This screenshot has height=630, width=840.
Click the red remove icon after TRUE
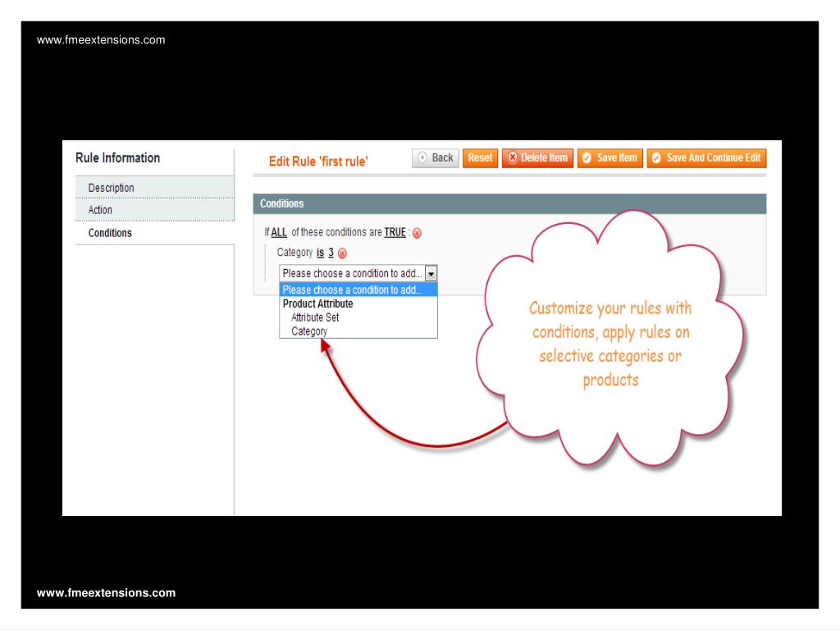click(x=417, y=233)
